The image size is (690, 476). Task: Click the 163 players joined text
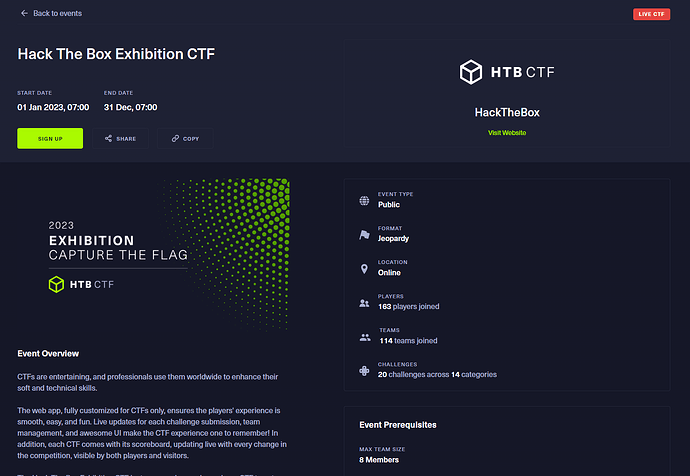[x=409, y=307]
